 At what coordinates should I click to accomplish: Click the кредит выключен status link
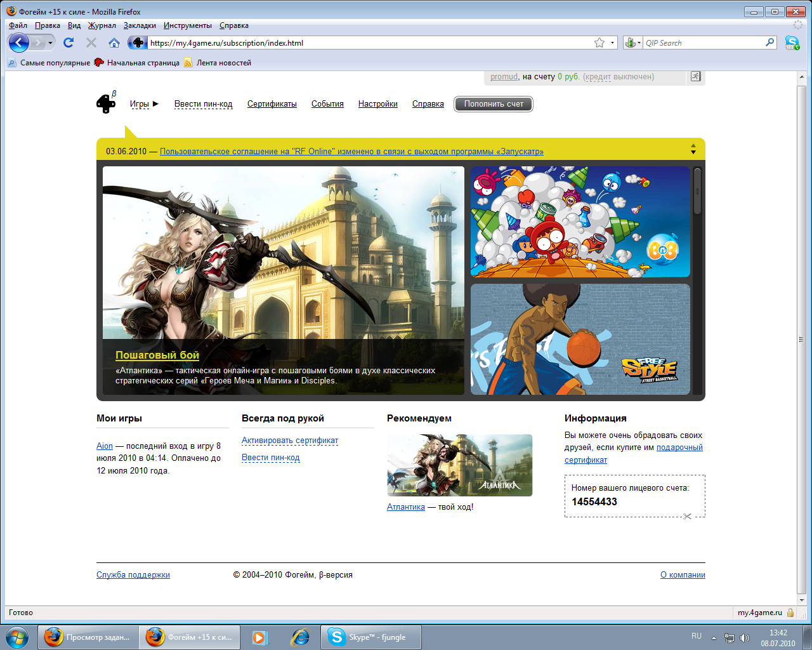coord(619,77)
